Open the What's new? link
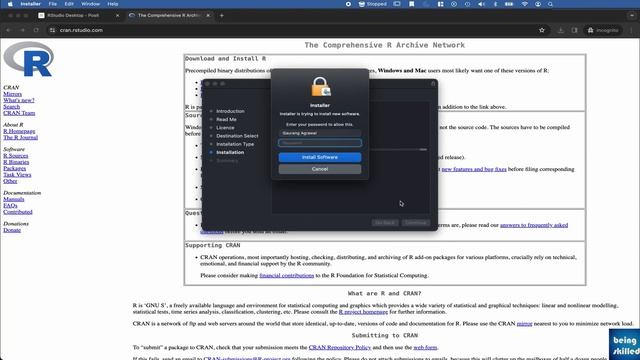Screen dimensions: 640x360 19,100
